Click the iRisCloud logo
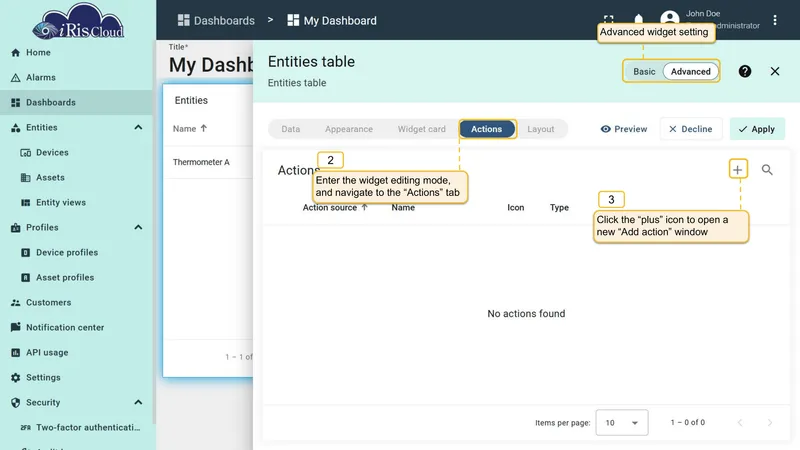Viewport: 800px width, 450px height. point(78,21)
